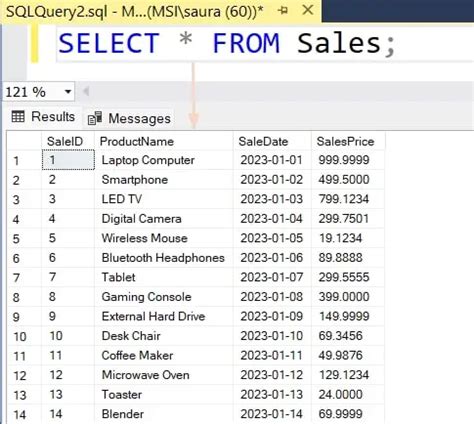Click the SaleID column header
This screenshot has width=474, height=424.
(x=68, y=141)
